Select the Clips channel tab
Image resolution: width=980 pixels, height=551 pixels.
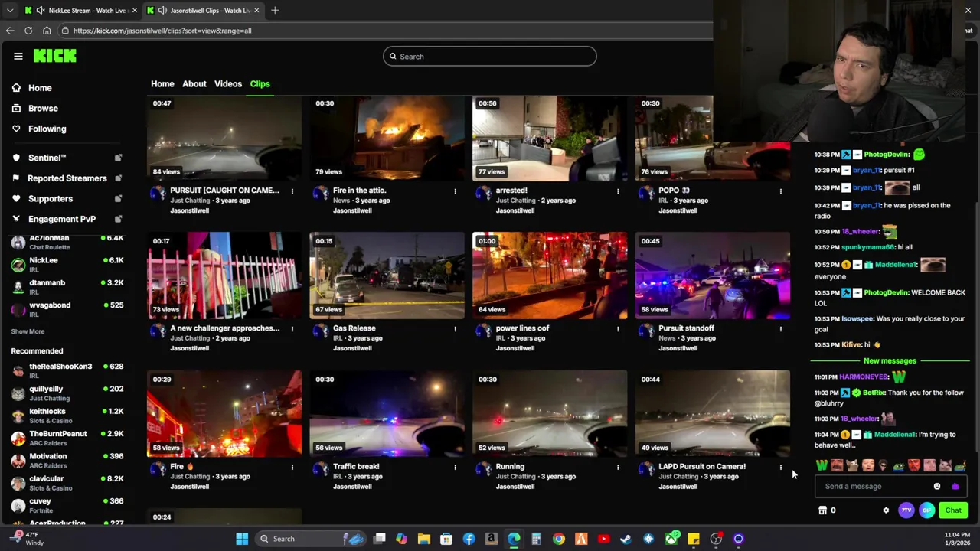(260, 83)
